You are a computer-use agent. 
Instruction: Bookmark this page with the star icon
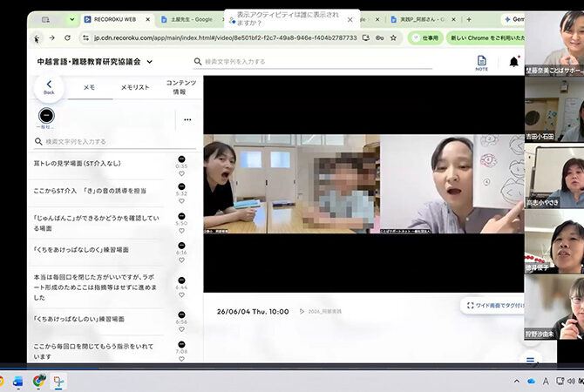click(x=393, y=37)
